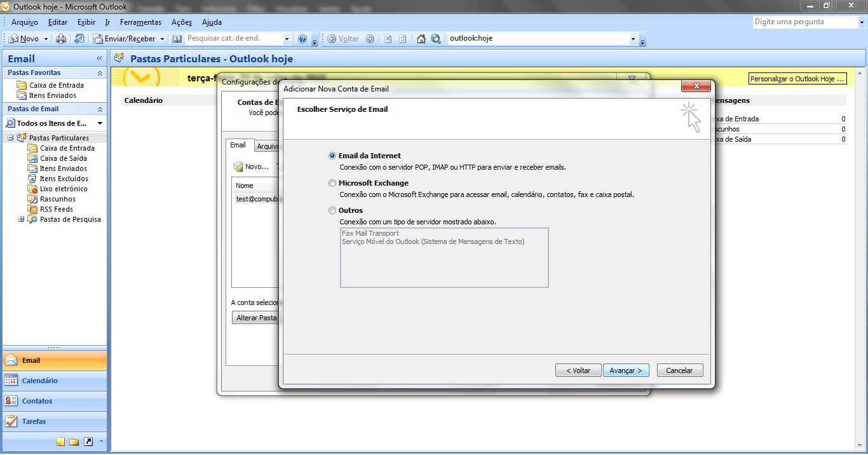Click the outlook:hoje address field
Viewport: 868px width, 455px height.
point(538,39)
